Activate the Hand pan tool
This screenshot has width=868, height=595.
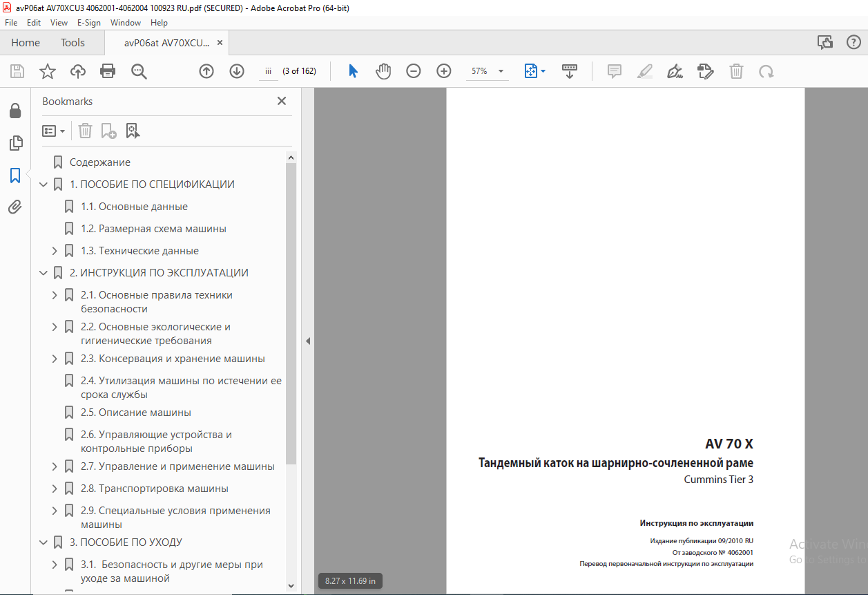(383, 71)
